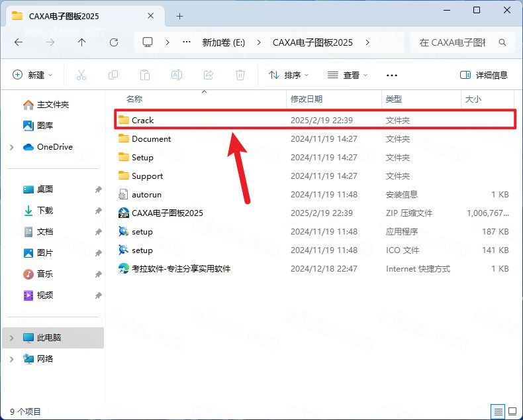Click the cut scissors icon
The height and width of the screenshot is (420, 523).
click(x=81, y=75)
